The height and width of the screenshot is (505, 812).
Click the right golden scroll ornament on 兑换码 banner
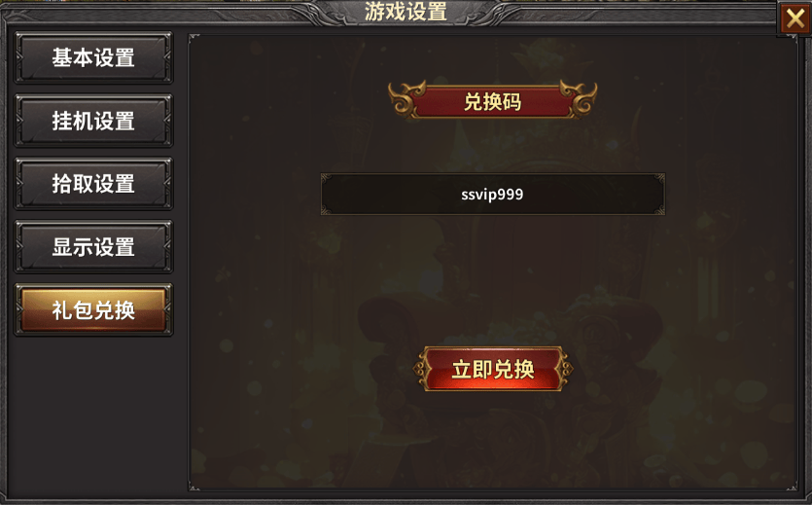click(579, 98)
